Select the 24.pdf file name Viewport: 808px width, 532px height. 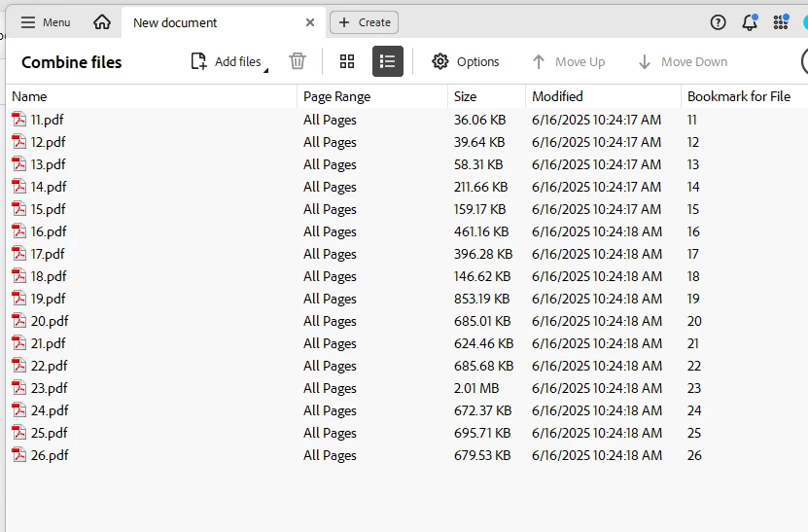[x=50, y=410]
